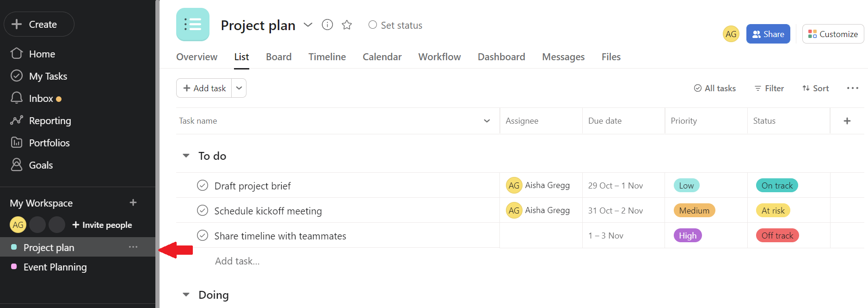
Task: Open the Add task dropdown arrow
Action: (x=239, y=88)
